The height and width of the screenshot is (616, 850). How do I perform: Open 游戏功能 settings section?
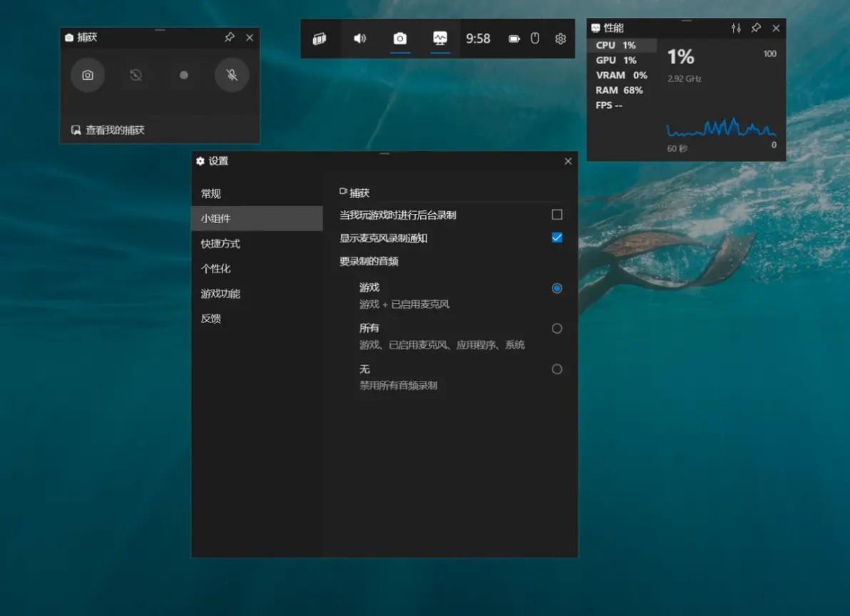click(x=257, y=293)
